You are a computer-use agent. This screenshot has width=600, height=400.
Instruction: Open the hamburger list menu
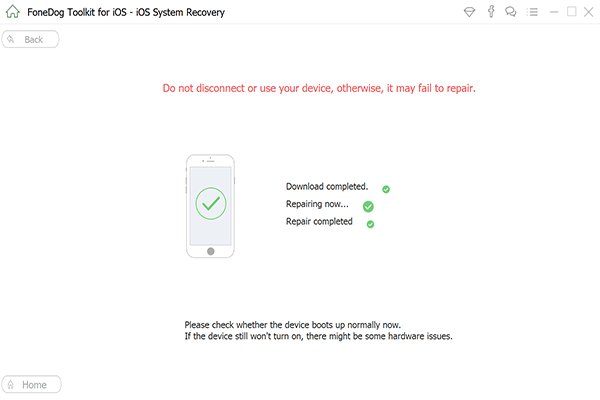pos(532,12)
